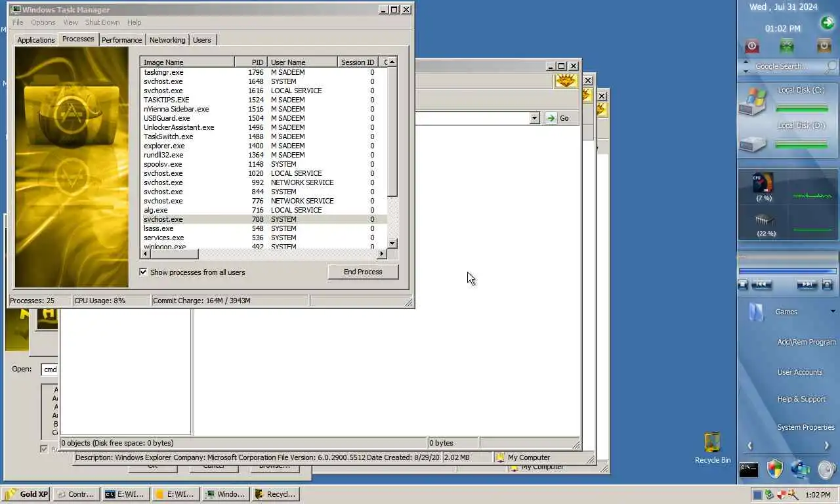The height and width of the screenshot is (504, 840).
Task: Open the Recycle Bin desktop icon
Action: [712, 443]
